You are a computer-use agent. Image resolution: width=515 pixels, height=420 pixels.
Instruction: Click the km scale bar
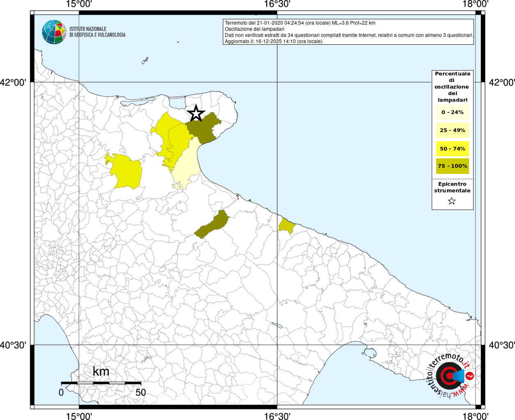[x=101, y=383]
